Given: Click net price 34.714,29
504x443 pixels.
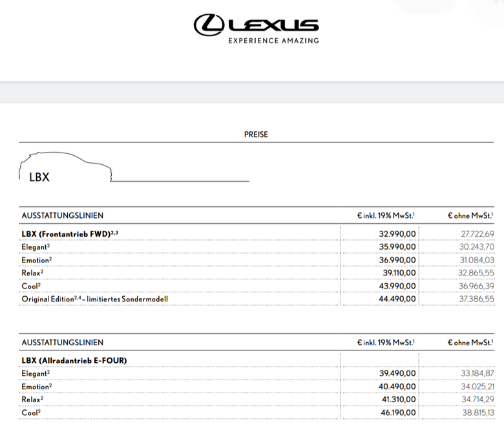Looking at the screenshot, I should pyautogui.click(x=478, y=399).
